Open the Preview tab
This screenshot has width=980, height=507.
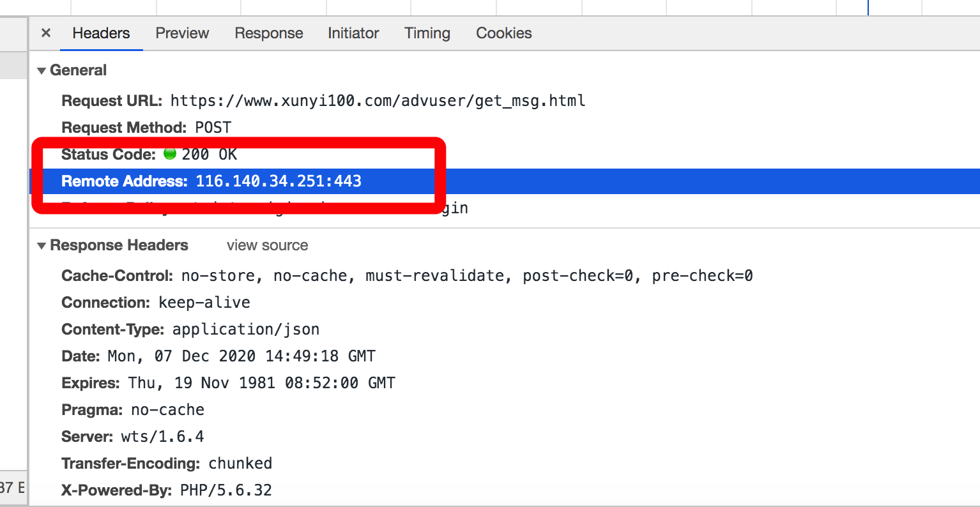point(182,33)
